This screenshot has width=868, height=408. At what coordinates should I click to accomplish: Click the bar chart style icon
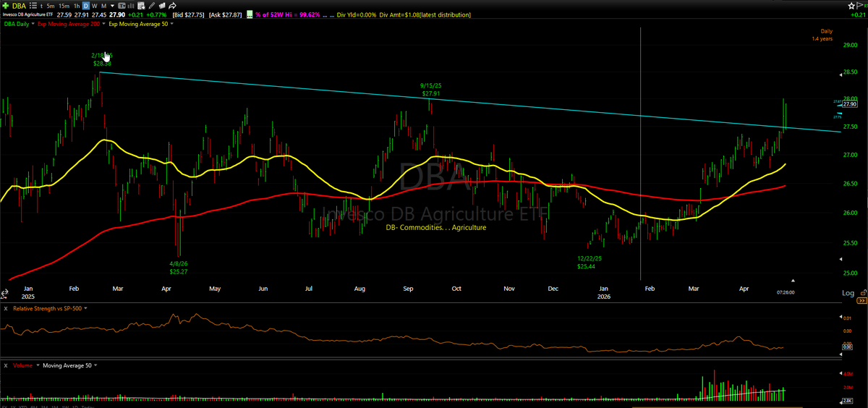[x=131, y=6]
